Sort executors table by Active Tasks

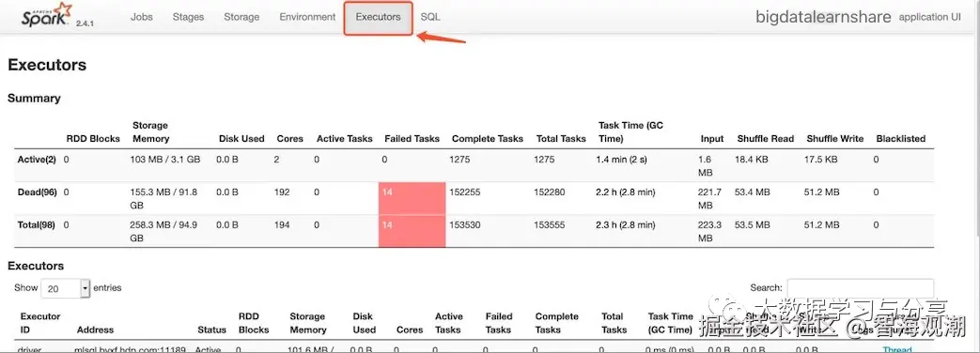point(449,322)
